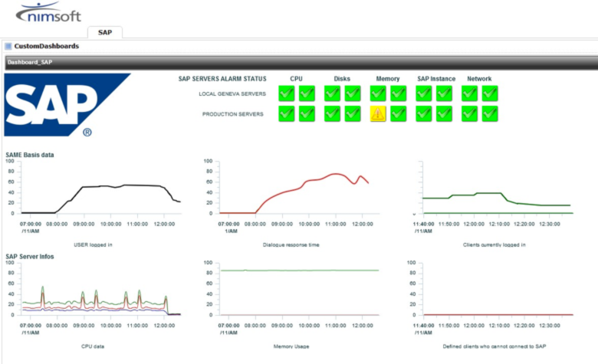Select the 'Clients currently logged in' caption
The height and width of the screenshot is (364, 598).
pyautogui.click(x=495, y=244)
